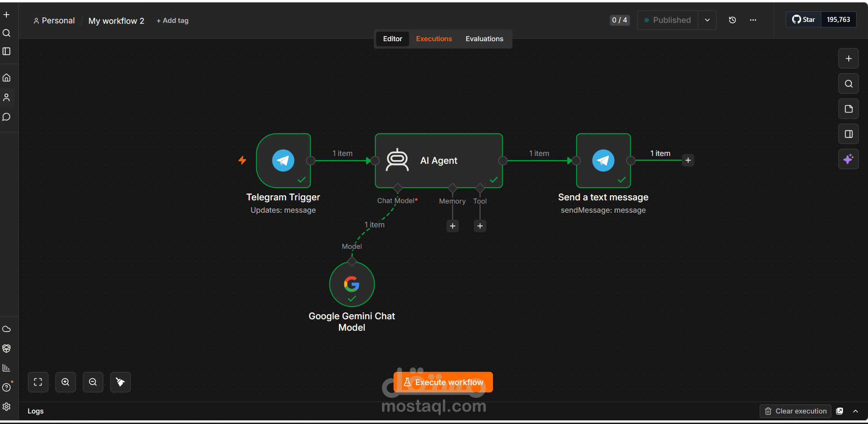Open the AI assistant sparkle button
This screenshot has width=868, height=424.
(848, 159)
